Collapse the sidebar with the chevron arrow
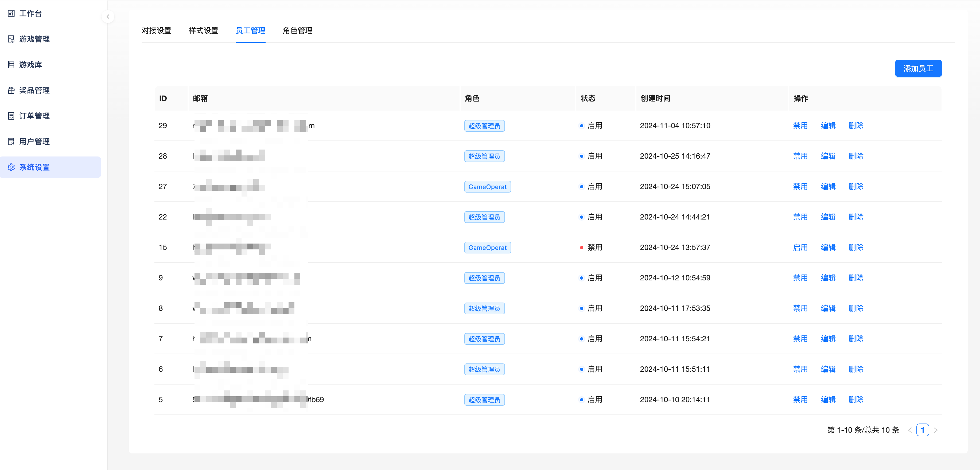 [x=108, y=17]
